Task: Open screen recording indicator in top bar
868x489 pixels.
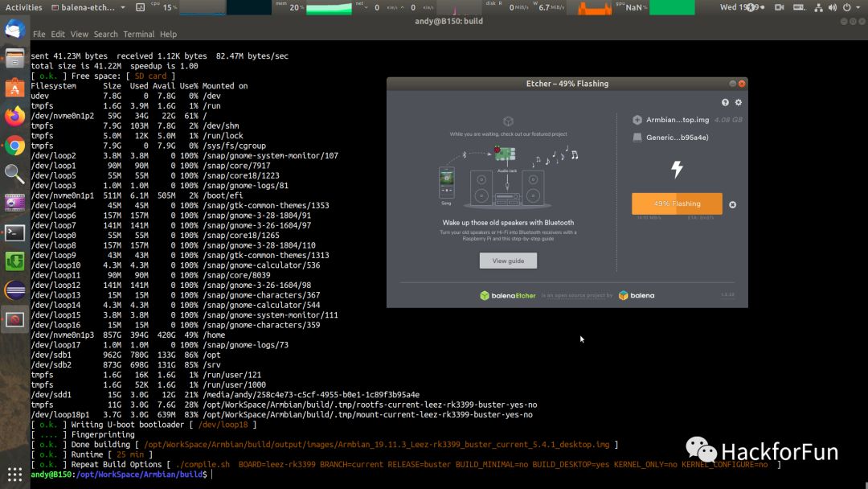Action: 780,7
